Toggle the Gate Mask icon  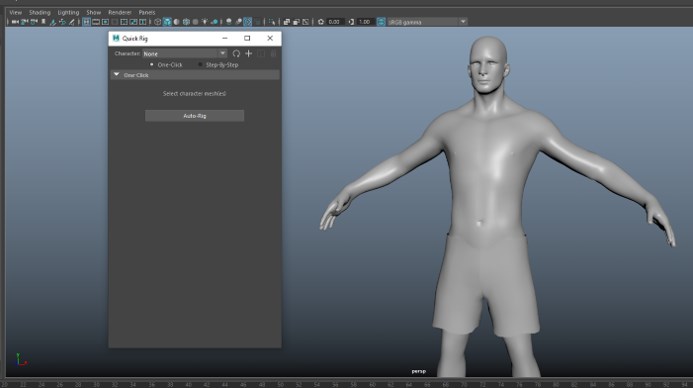pyautogui.click(x=114, y=22)
